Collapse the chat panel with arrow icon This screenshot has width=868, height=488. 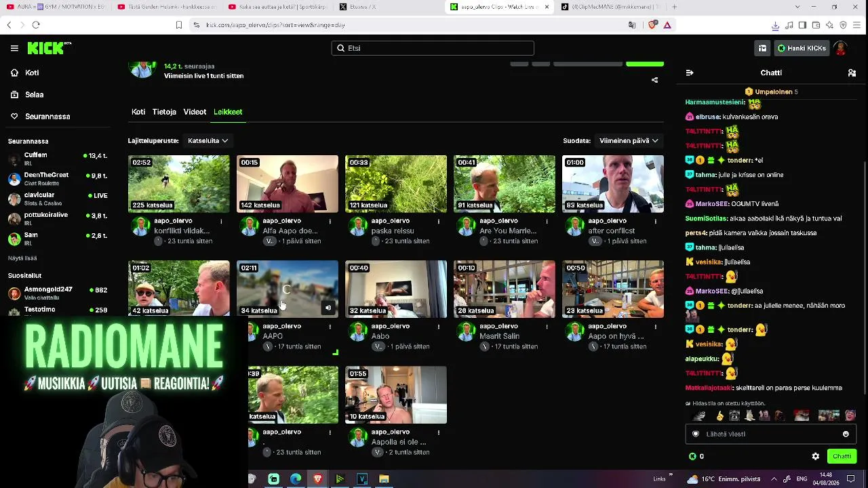[x=690, y=73]
